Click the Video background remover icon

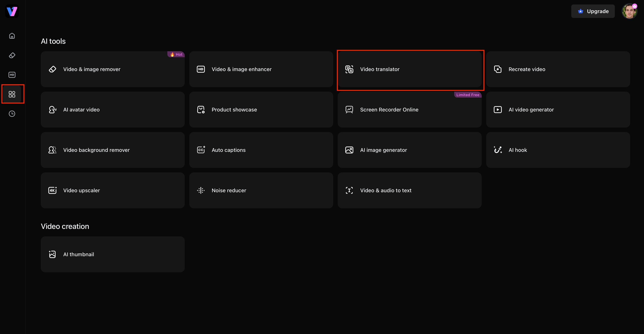53,150
